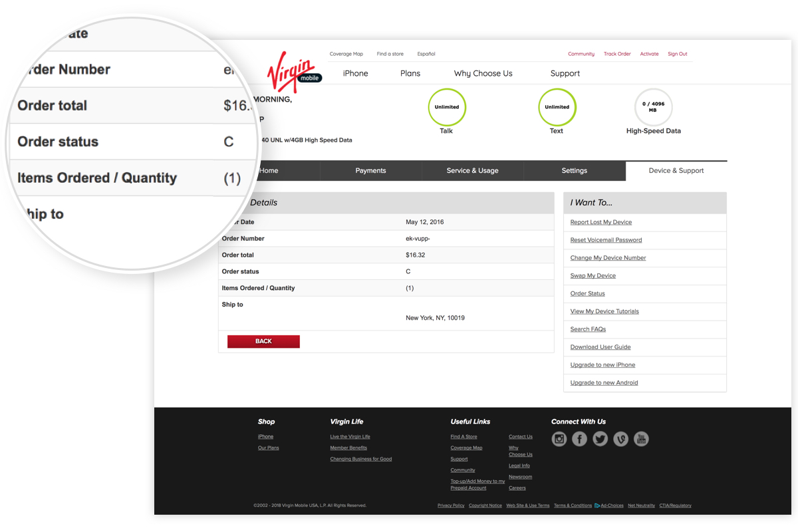Select the Unlimited Text circle indicator
This screenshot has height=532, width=798.
tap(557, 107)
